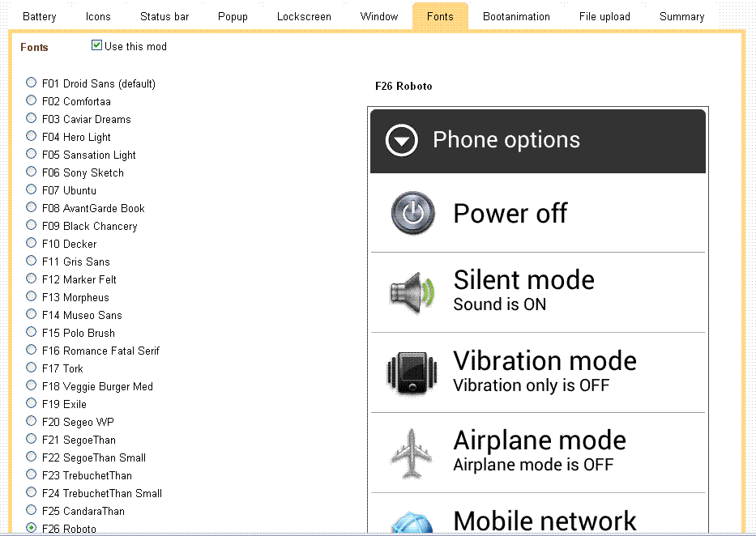Screen dimensions: 756x536
Task: Choose the F10 Decker font
Action: 32,243
